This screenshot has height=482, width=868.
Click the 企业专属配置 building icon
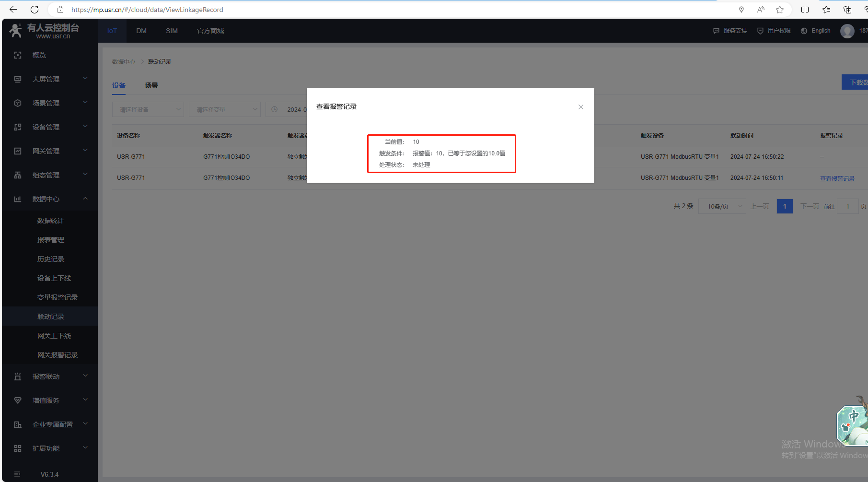pos(18,424)
